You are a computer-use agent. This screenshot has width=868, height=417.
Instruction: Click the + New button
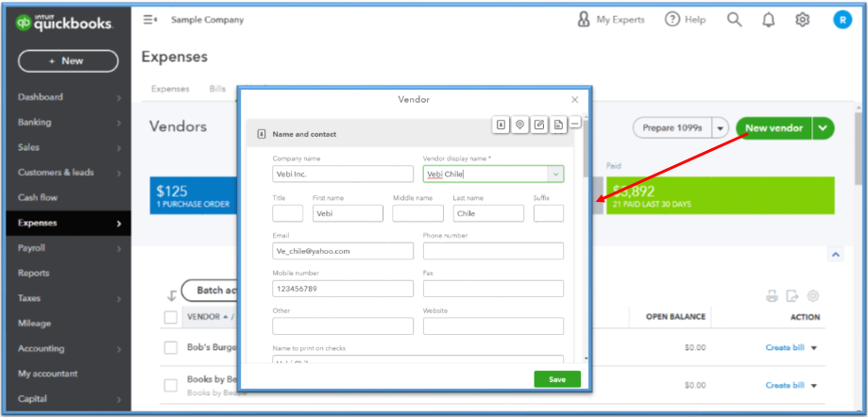68,60
